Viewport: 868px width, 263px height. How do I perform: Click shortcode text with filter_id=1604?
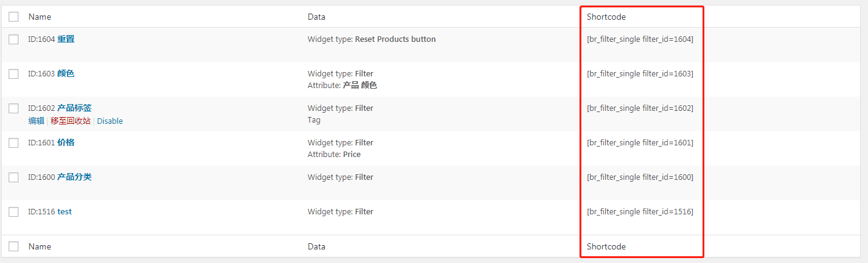[640, 39]
